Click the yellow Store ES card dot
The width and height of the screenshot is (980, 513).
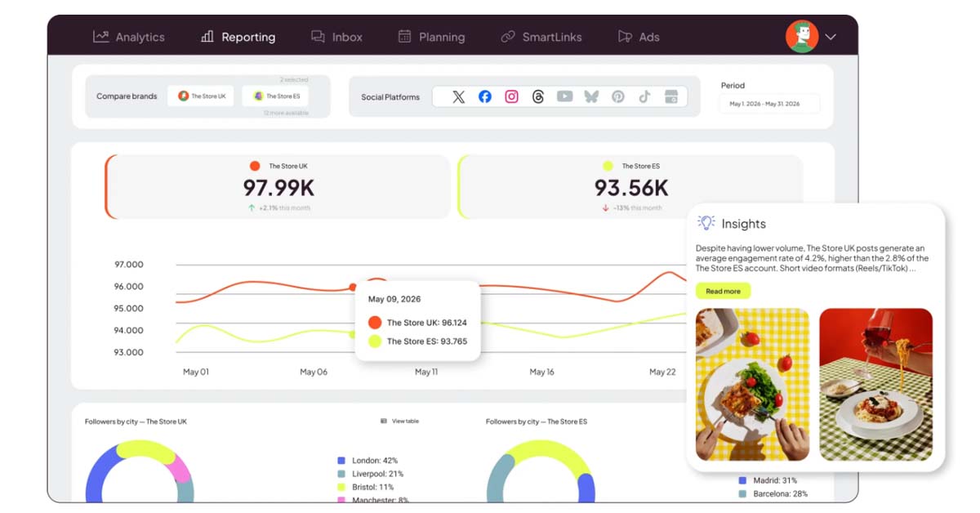pos(608,166)
